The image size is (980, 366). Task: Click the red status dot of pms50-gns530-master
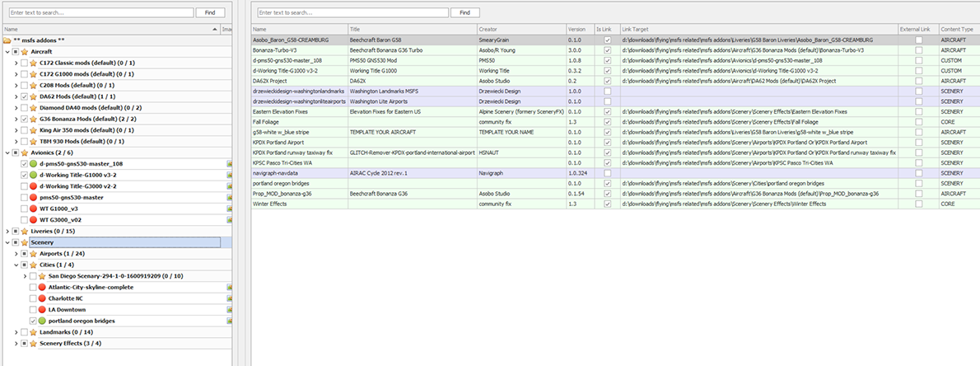point(33,197)
